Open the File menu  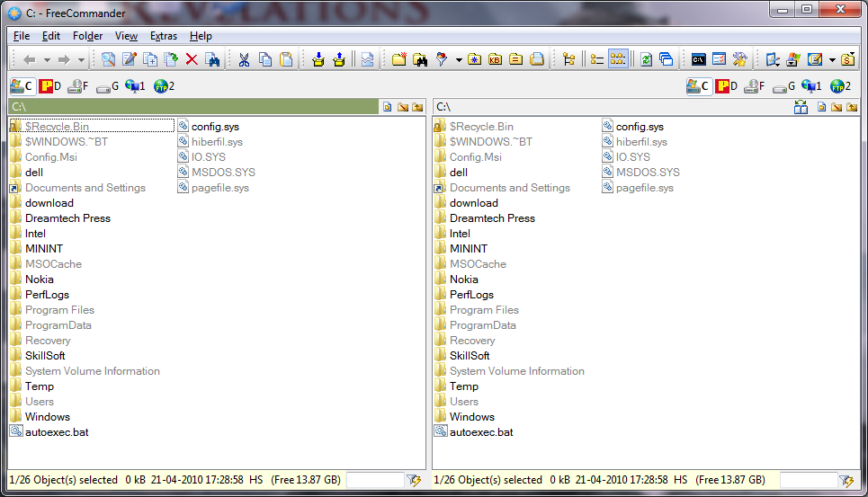[22, 36]
